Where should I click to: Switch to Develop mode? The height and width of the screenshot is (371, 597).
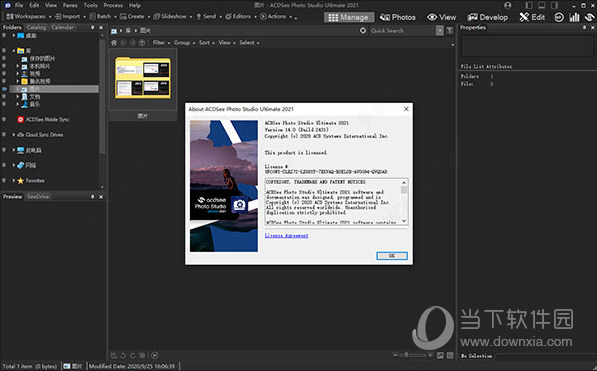coord(488,17)
